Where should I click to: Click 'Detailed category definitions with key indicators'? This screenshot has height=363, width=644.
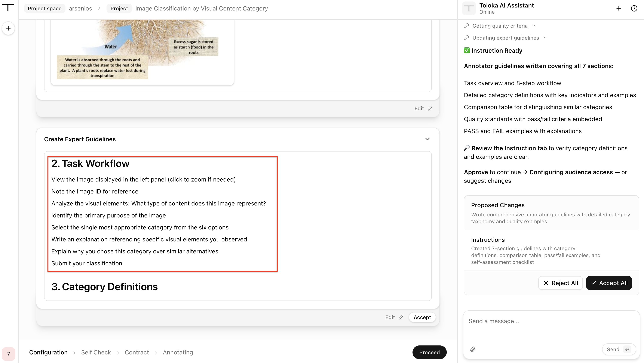coord(550,95)
